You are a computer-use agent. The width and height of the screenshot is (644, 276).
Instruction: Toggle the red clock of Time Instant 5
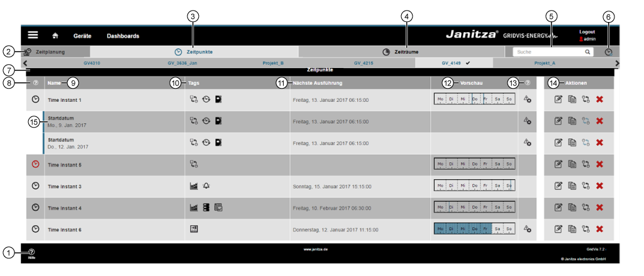pyautogui.click(x=35, y=165)
